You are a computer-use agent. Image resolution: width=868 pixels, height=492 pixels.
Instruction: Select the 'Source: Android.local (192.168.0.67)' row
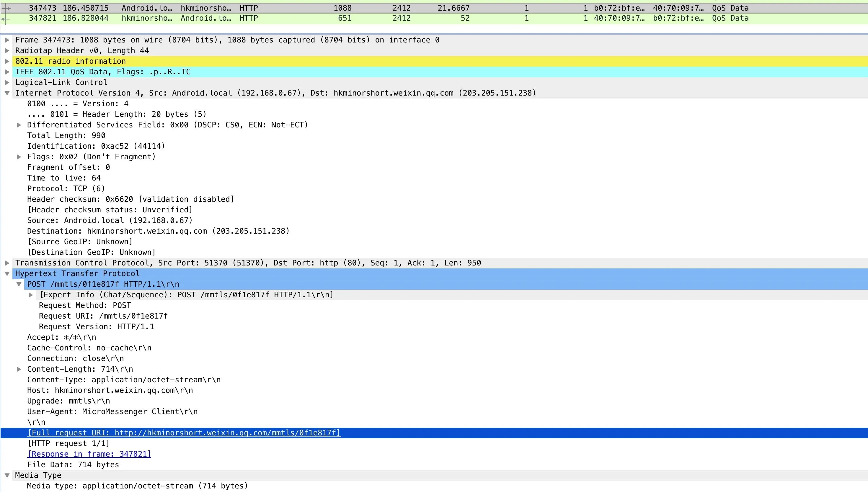pos(110,220)
